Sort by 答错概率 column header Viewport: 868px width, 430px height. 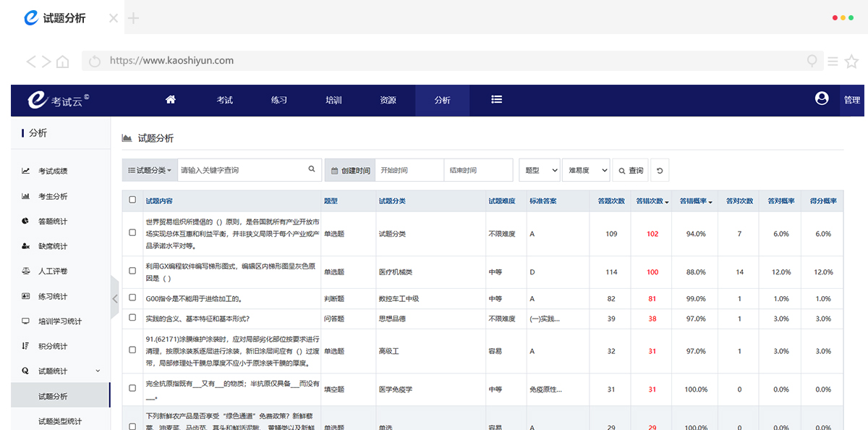pyautogui.click(x=697, y=201)
